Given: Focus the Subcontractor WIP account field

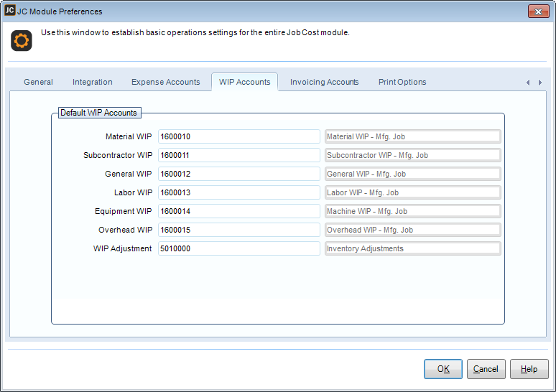Looking at the screenshot, I should 238,155.
